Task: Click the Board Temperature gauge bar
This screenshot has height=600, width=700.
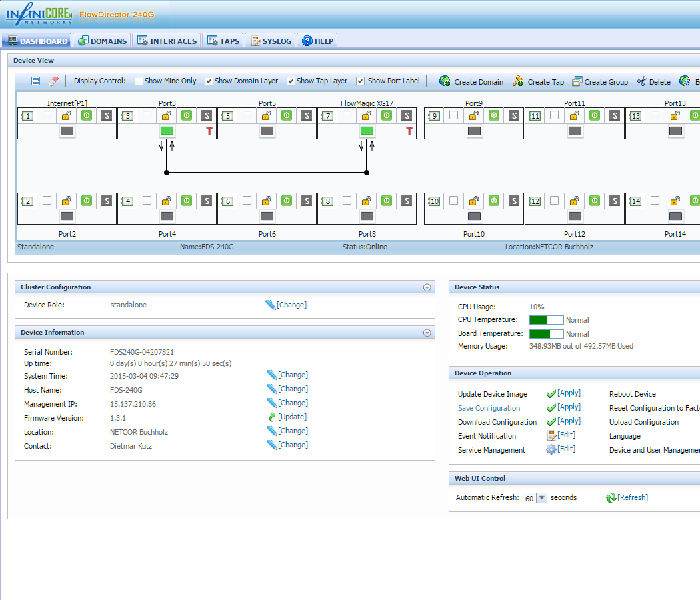Action: 547,333
